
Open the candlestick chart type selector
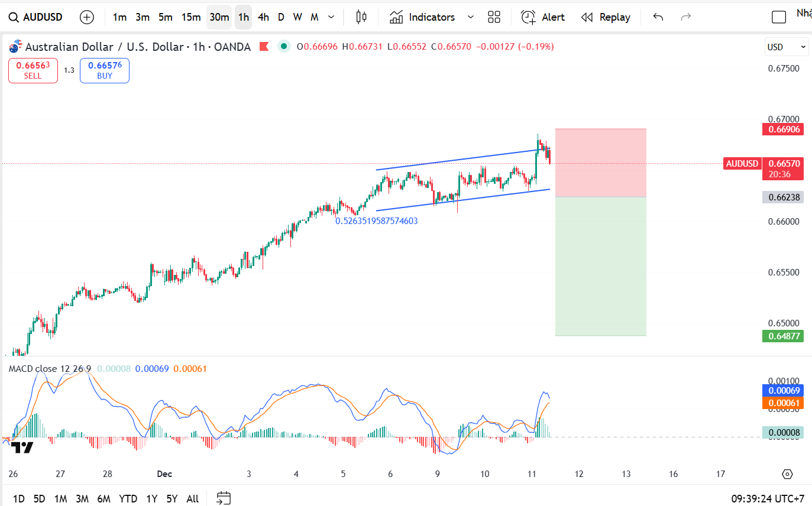pos(361,17)
